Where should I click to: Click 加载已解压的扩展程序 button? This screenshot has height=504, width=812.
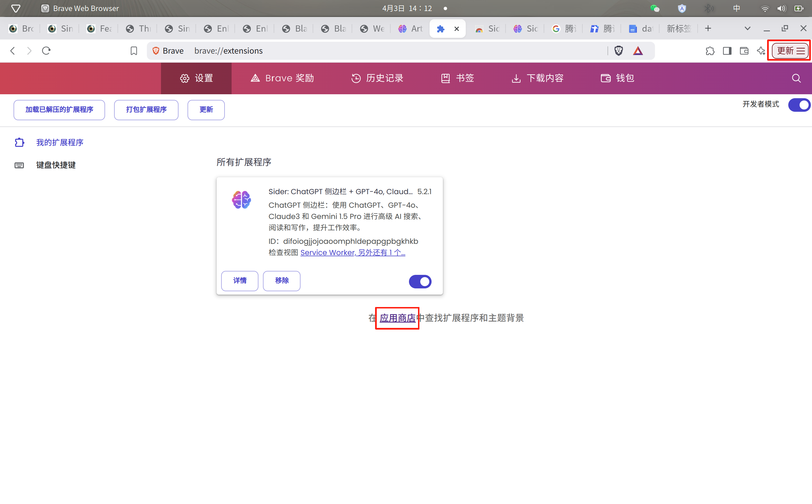59,110
